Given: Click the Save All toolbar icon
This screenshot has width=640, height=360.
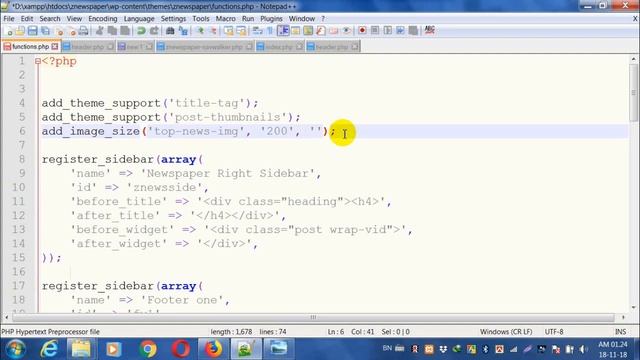Looking at the screenshot, I should (45, 31).
